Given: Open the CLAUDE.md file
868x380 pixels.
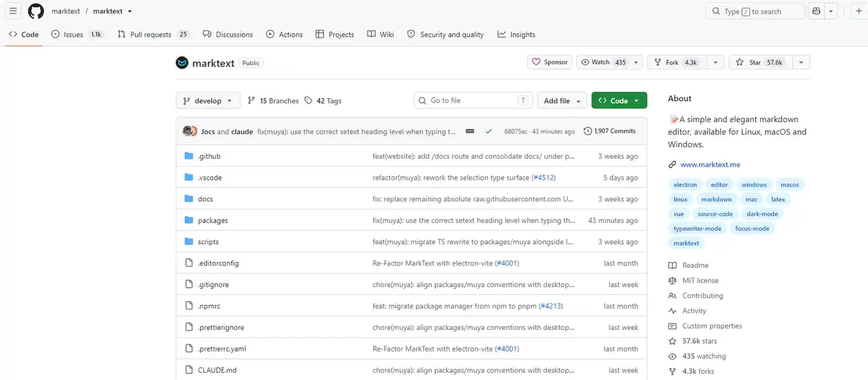Looking at the screenshot, I should 217,370.
